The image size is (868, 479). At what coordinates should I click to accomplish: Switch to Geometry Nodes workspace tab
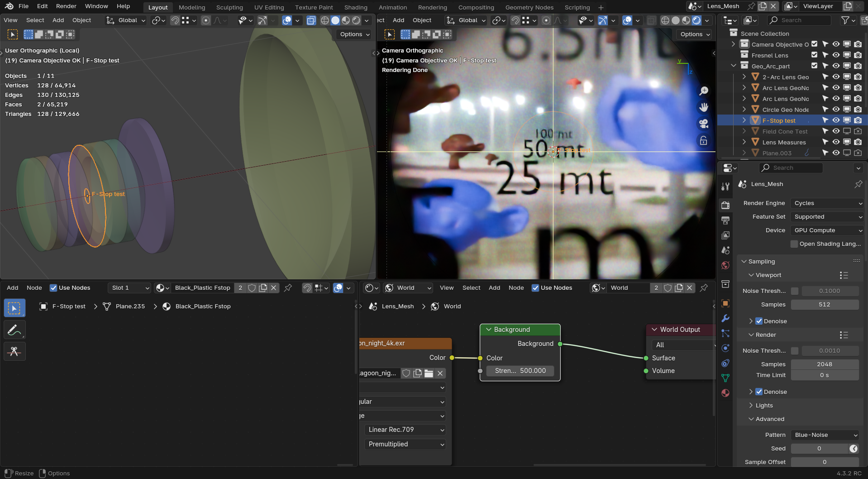[529, 7]
